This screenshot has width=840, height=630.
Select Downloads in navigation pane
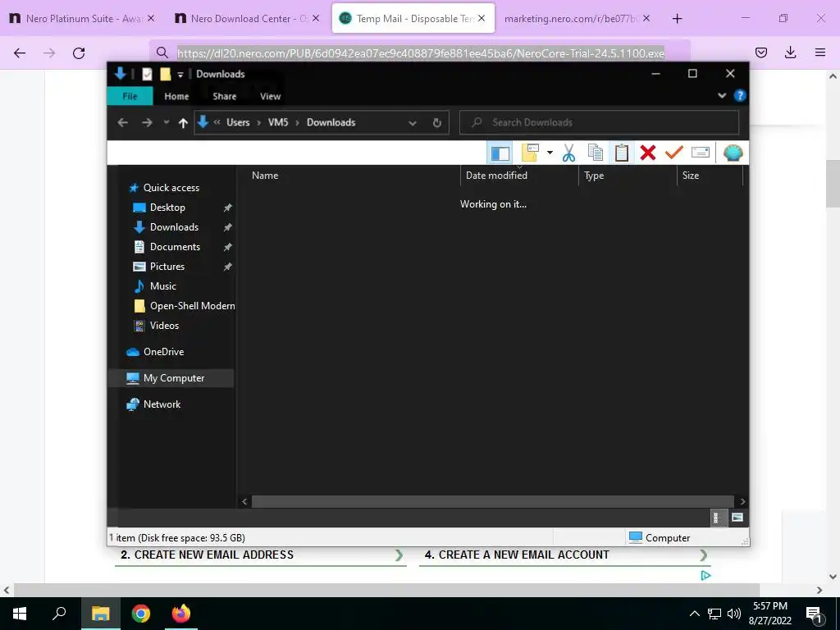tap(174, 227)
